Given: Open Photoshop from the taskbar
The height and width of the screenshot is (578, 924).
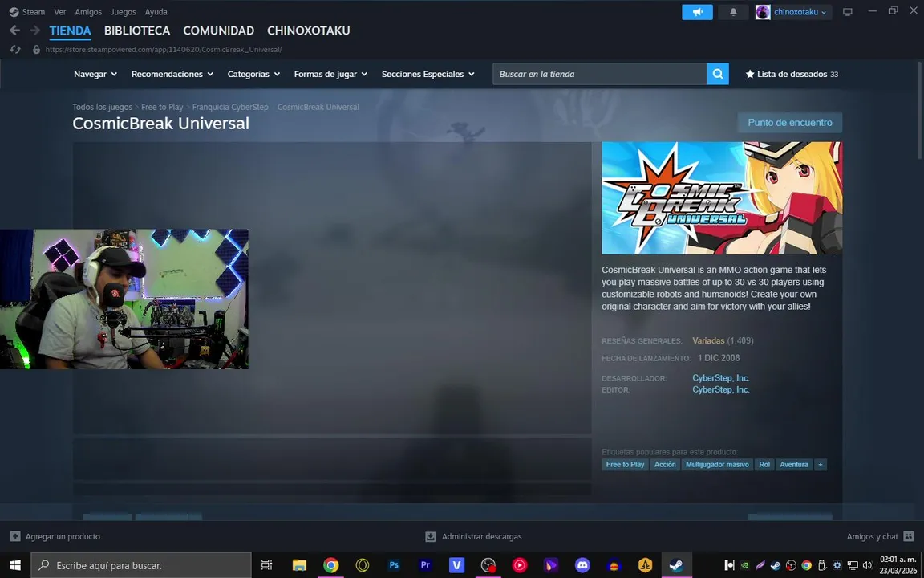Looking at the screenshot, I should [x=394, y=565].
